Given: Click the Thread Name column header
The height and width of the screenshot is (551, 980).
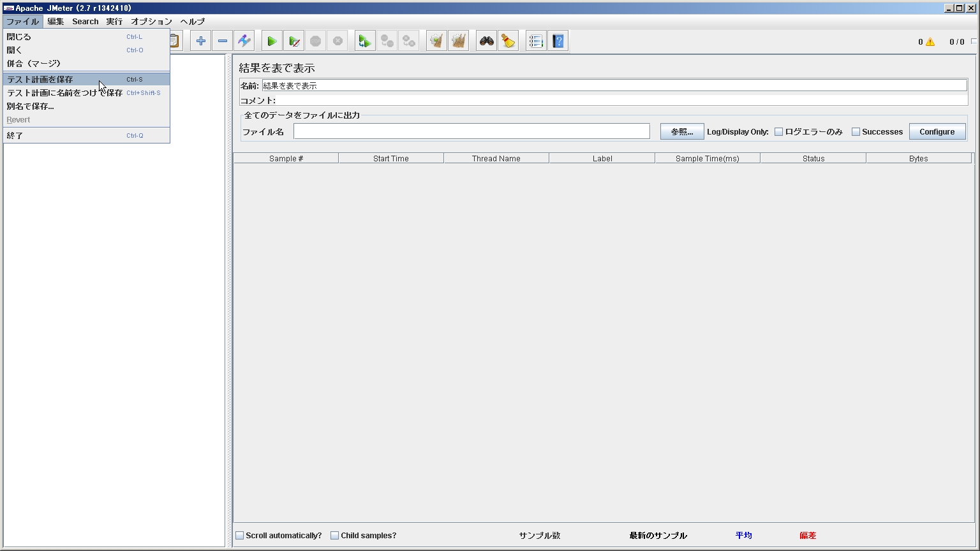Looking at the screenshot, I should point(496,159).
